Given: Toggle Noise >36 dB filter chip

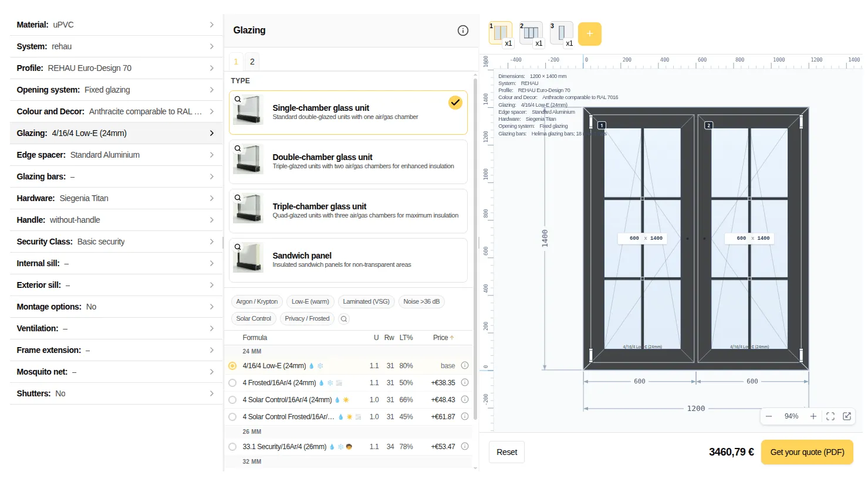Looking at the screenshot, I should click(421, 302).
